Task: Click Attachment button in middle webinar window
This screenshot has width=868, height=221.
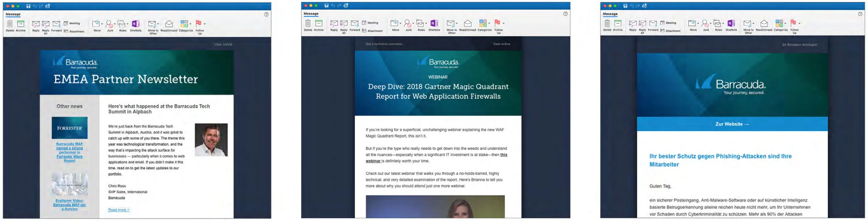Action: coord(372,31)
